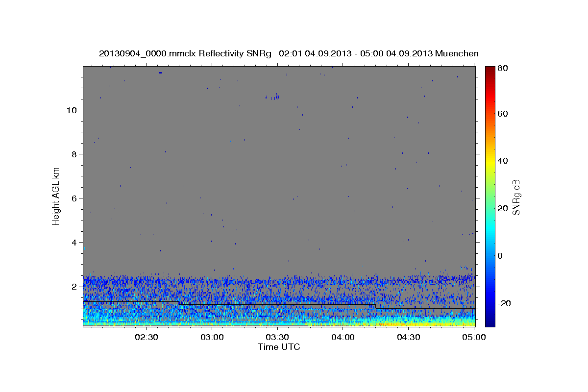Click the 04:30 time tick label
The image size is (588, 392).
[x=409, y=337]
